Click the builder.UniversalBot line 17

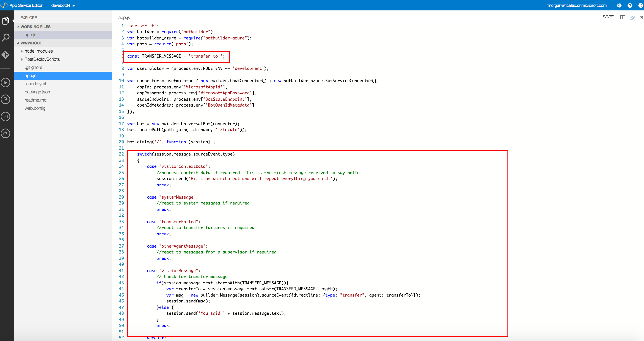click(x=183, y=124)
